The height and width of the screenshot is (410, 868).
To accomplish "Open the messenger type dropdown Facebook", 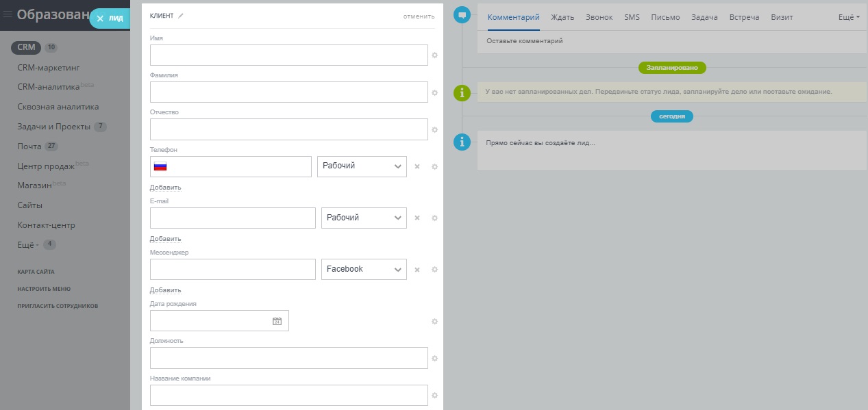I will [364, 269].
